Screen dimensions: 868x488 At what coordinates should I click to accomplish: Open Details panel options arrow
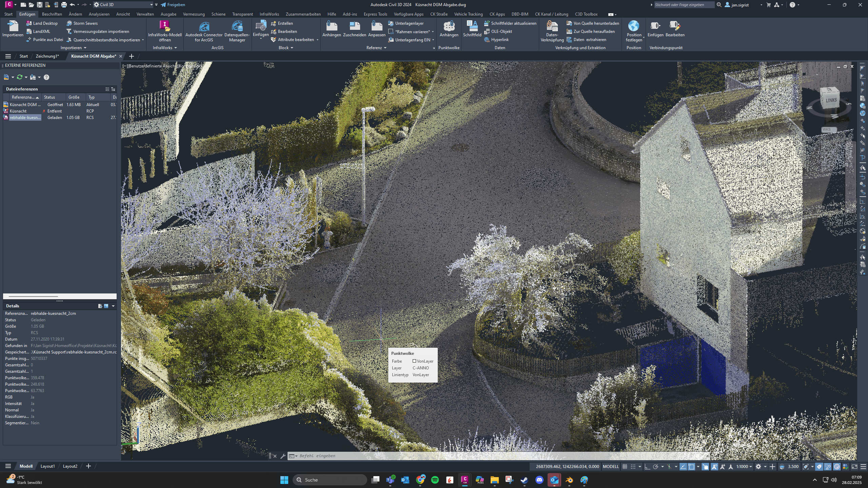point(113,306)
